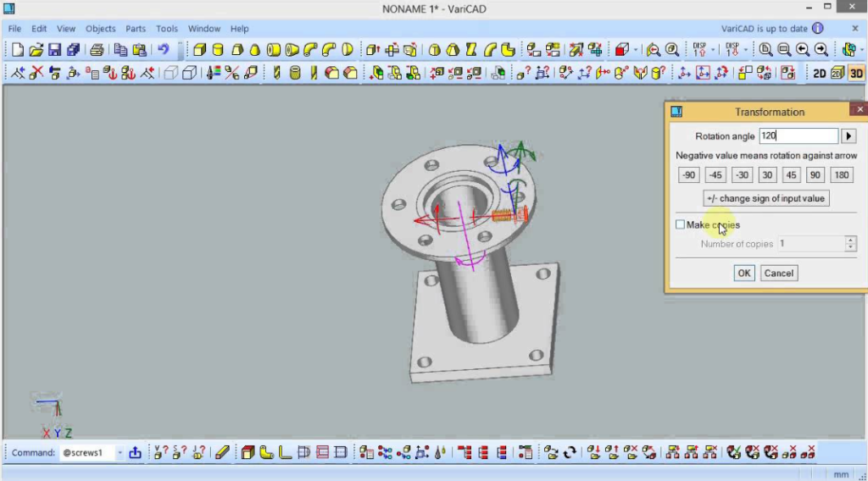
Task: Set rotation preset to 90
Action: (x=815, y=174)
